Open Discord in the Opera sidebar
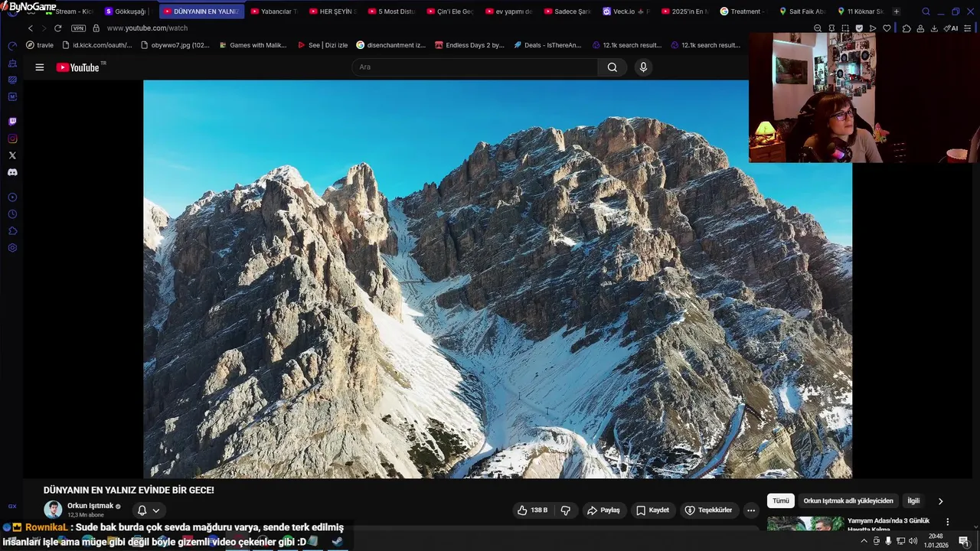Image resolution: width=980 pixels, height=551 pixels. (x=12, y=172)
